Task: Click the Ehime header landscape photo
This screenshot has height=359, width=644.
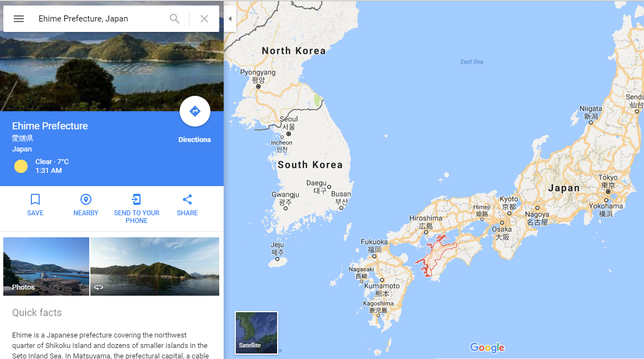Action: point(112,72)
